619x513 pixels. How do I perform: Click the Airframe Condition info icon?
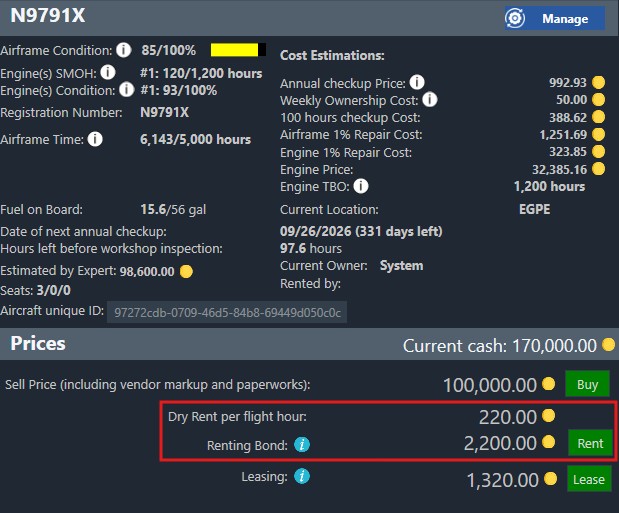tap(123, 49)
